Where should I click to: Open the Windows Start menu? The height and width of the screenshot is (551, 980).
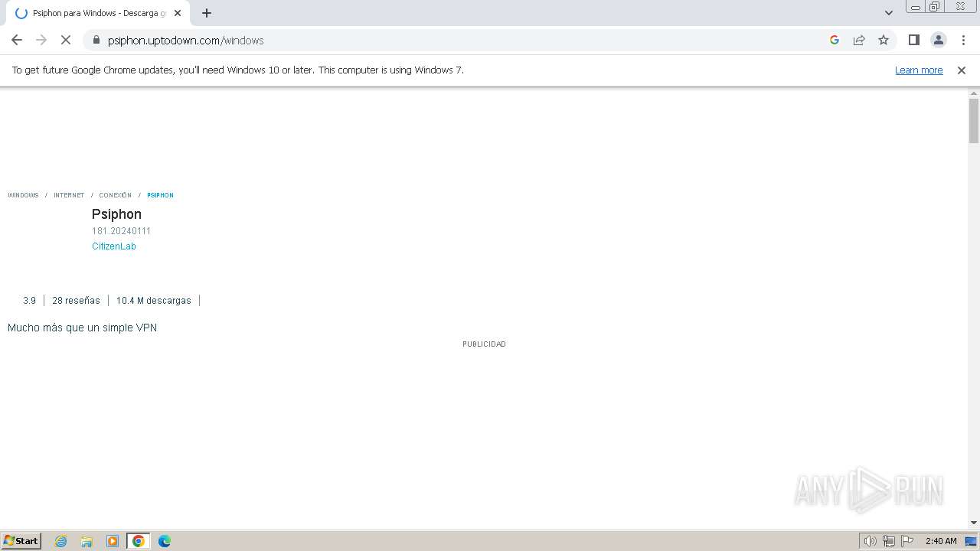coord(21,541)
